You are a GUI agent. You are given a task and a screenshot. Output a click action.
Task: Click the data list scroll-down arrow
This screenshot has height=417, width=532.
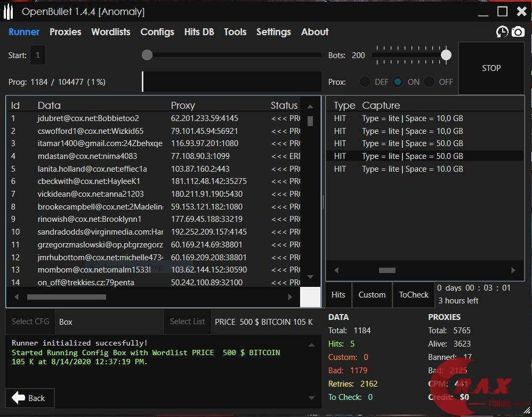click(310, 277)
